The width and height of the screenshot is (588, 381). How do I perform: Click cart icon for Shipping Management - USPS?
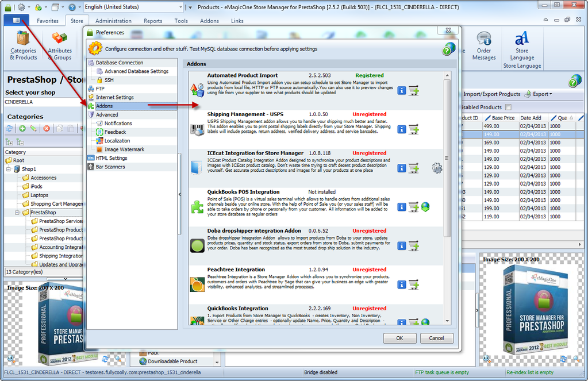click(414, 129)
